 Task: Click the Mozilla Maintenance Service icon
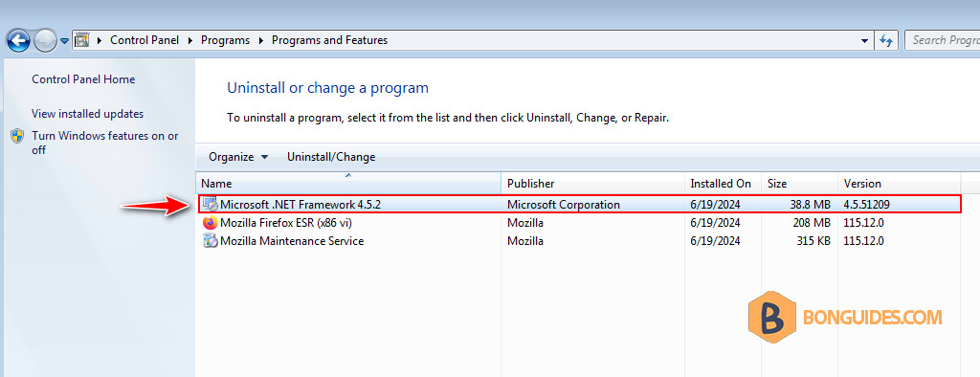[211, 241]
